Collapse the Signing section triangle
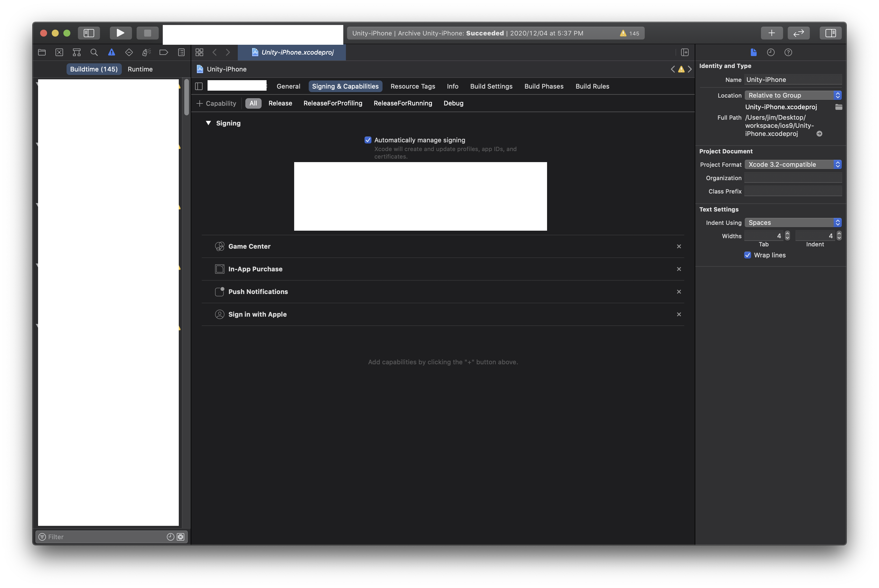 point(209,123)
